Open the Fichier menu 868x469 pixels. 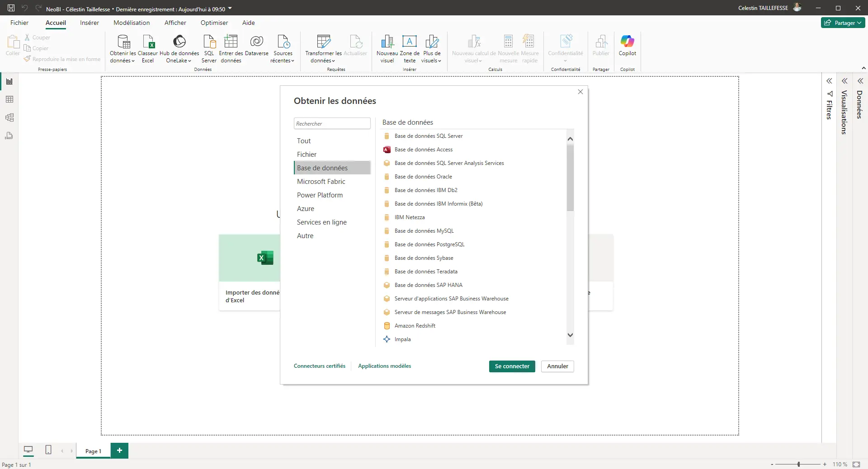19,23
